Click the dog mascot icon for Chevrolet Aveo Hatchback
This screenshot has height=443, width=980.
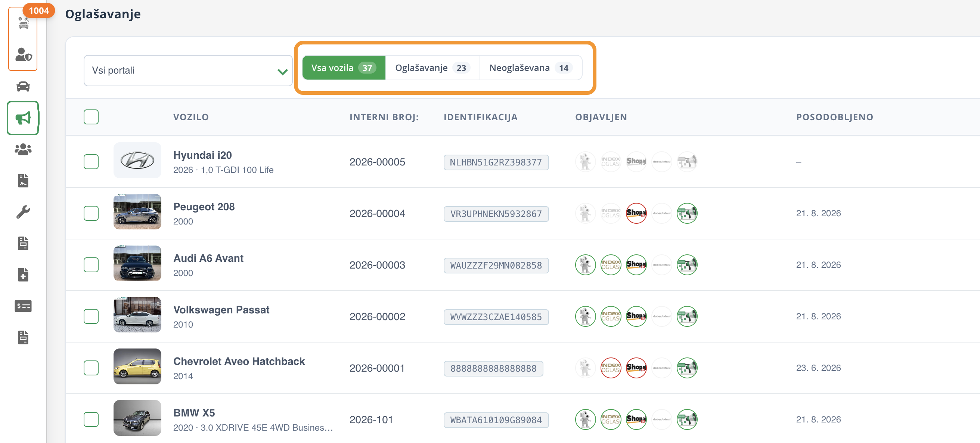tap(585, 368)
